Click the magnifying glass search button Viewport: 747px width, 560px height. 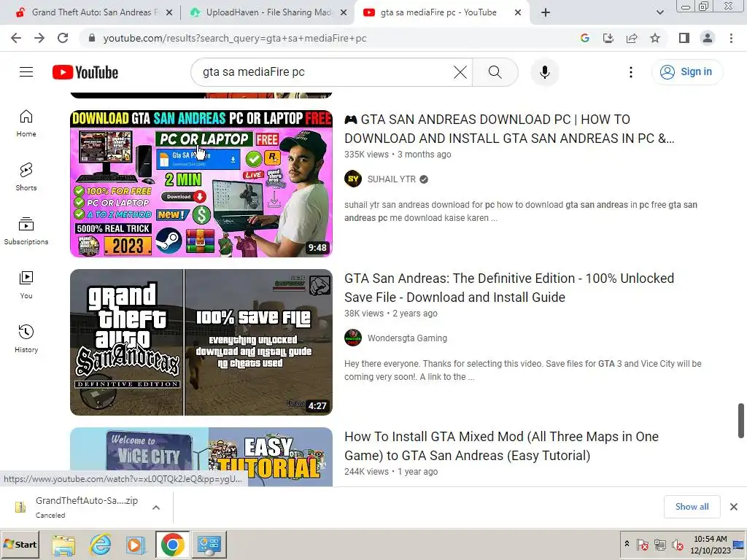coord(495,72)
